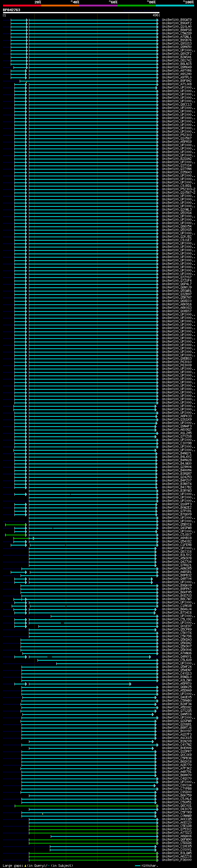The image size is (197, 868).
Task: Open hit UniRef100_A7QNL1
Action: tap(176, 37)
